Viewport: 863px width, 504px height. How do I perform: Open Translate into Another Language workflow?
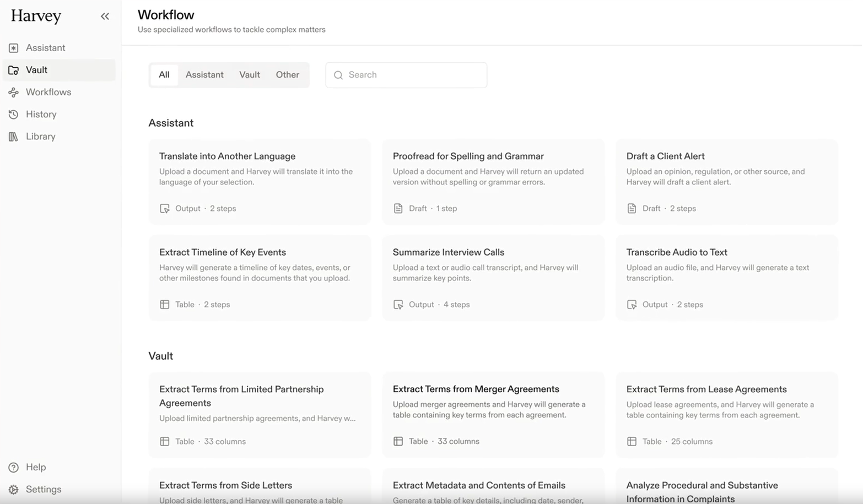click(x=260, y=182)
